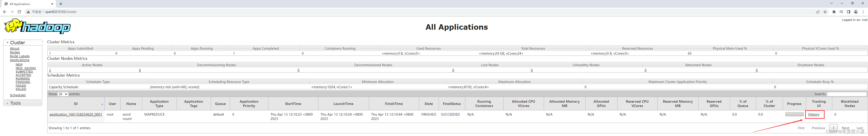Go back using the browser back arrow

tap(4, 12)
